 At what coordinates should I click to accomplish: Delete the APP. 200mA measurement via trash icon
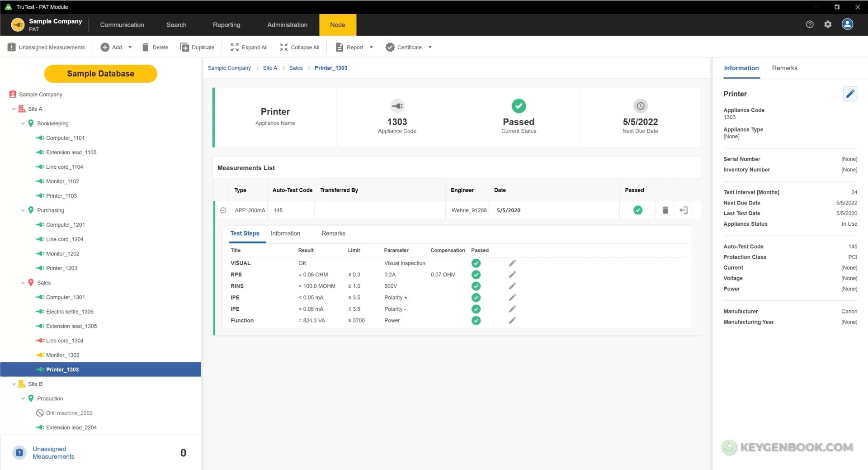665,210
